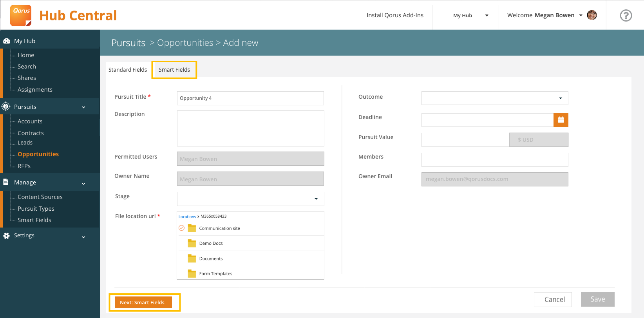Click the Communication site folder icon
This screenshot has height=318, width=644.
coord(192,228)
